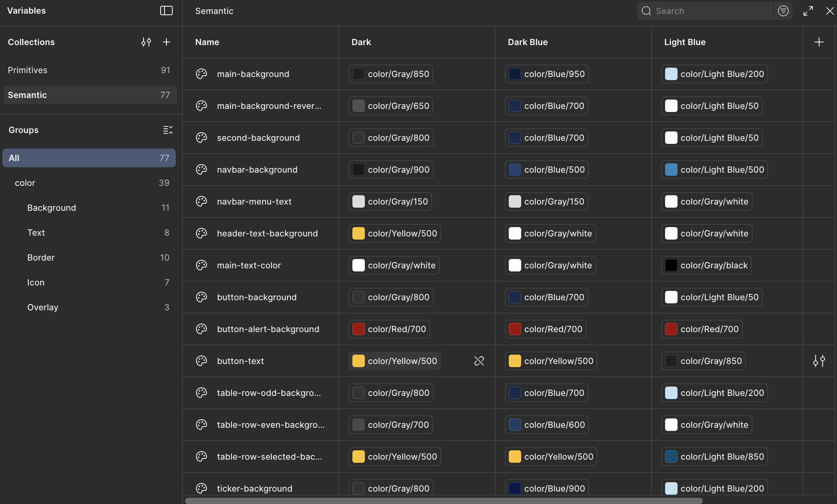Image resolution: width=837 pixels, height=504 pixels.
Task: Add a new collection with plus
Action: 166,42
